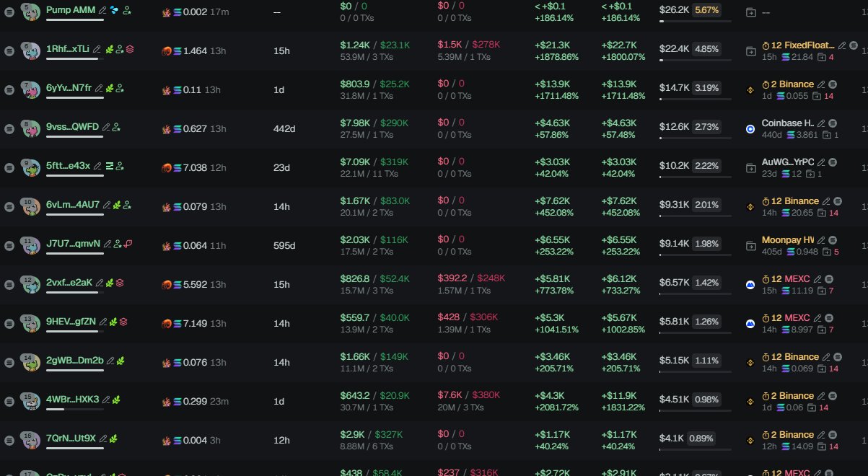The width and height of the screenshot is (868, 476).
Task: Open wallet address 4WBr...HXK3
Action: pos(73,400)
